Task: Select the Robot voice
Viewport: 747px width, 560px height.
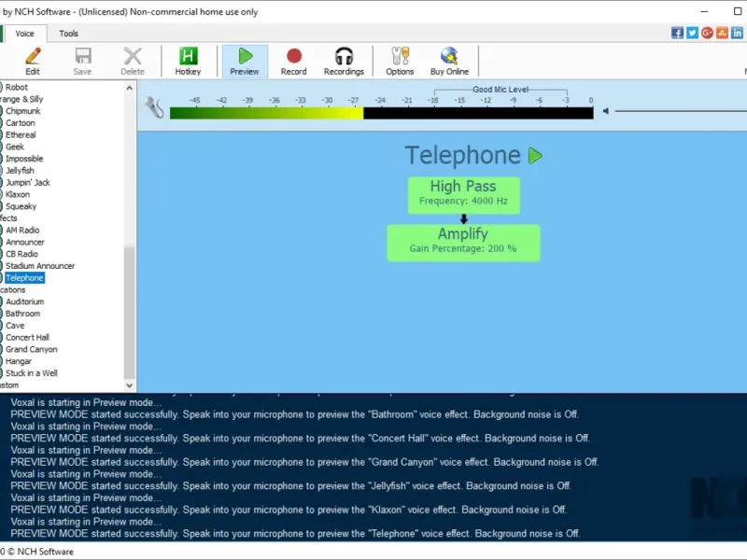Action: 17,87
